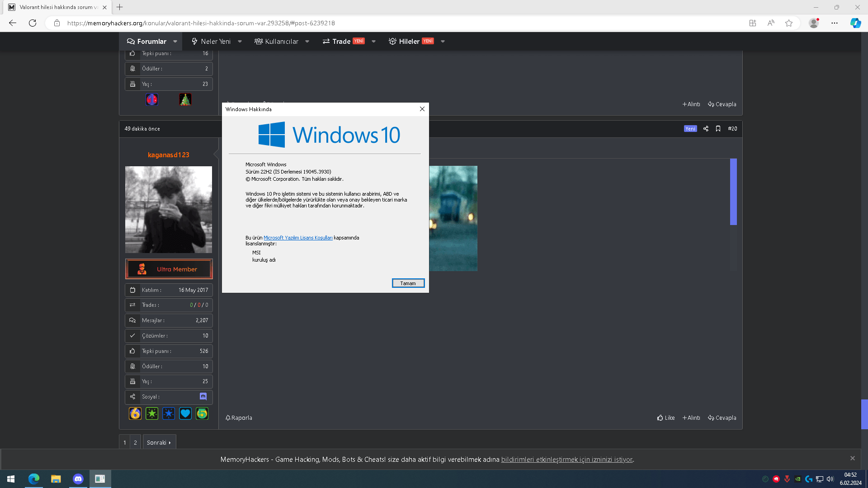Open Discord from the taskbar
Screen dimensions: 868x488
point(78,479)
